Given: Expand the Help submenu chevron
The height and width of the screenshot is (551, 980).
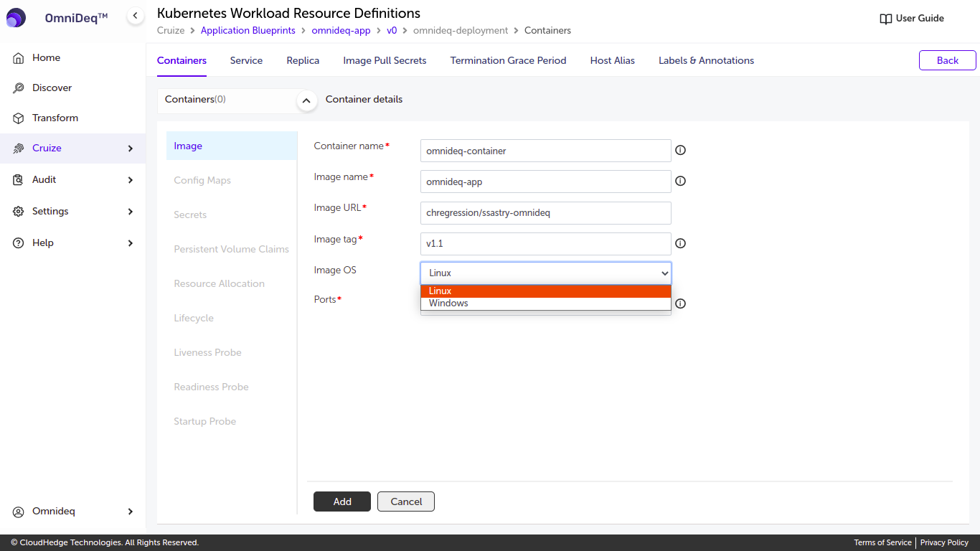Looking at the screenshot, I should pos(131,243).
